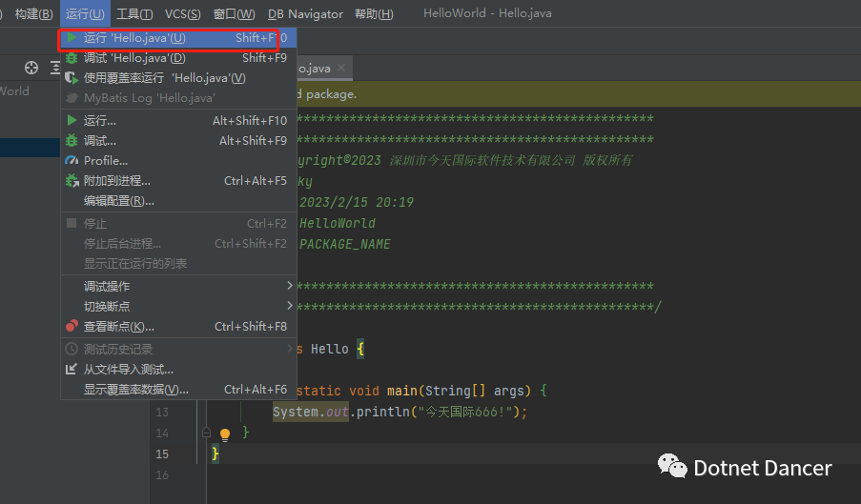The image size is (861, 504).
Task: Click 显示正在运行的列表 entry
Action: click(178, 263)
